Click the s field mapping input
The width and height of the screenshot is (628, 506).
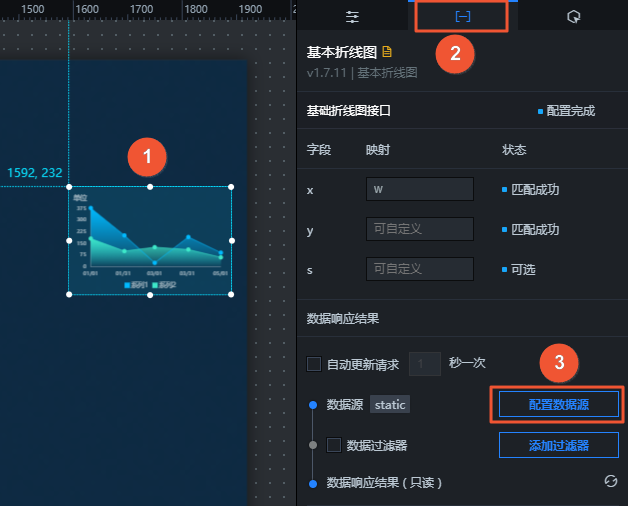coord(420,269)
